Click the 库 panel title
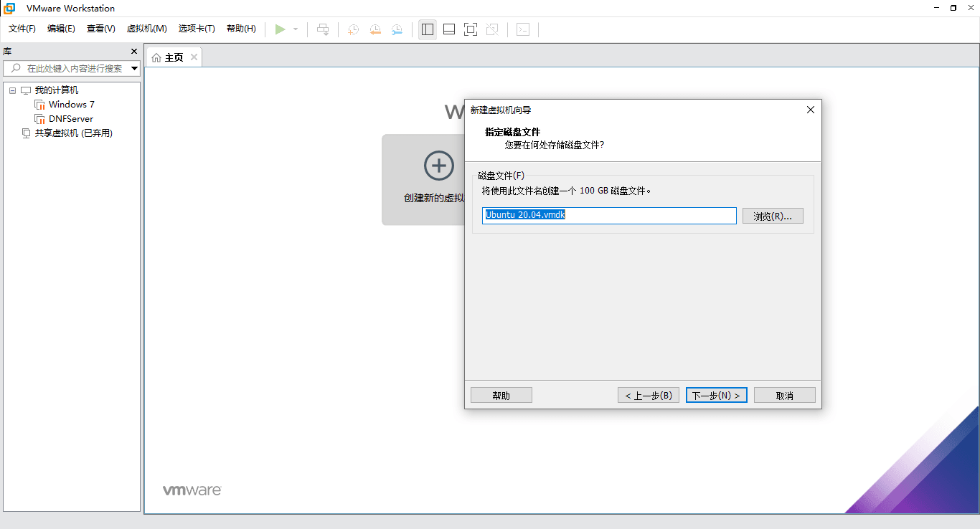 point(7,52)
